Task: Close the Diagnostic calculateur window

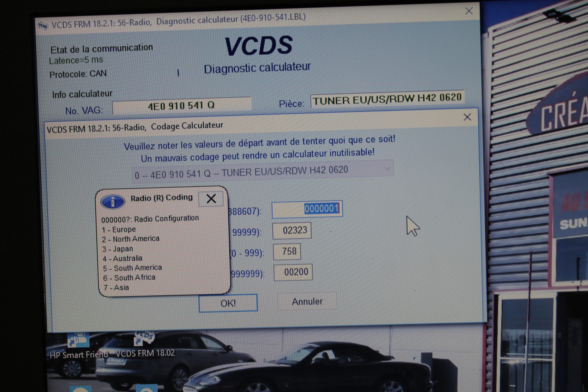Action: click(x=469, y=11)
